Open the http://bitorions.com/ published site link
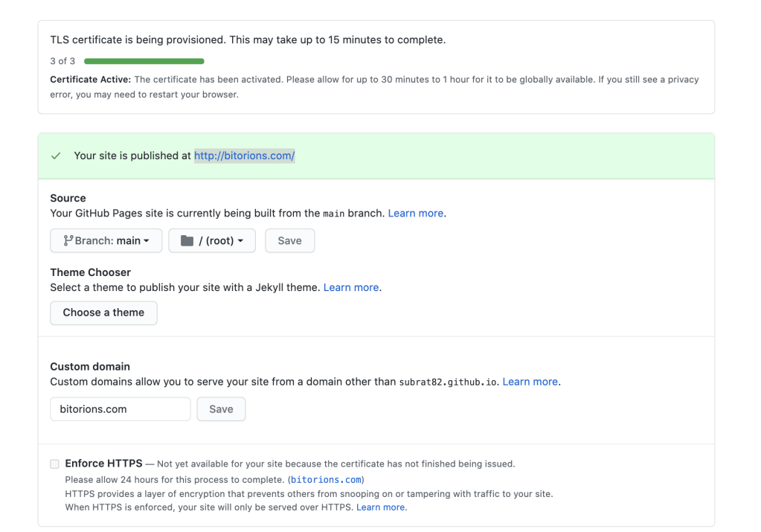Viewport: 761px width, 532px height. point(244,156)
